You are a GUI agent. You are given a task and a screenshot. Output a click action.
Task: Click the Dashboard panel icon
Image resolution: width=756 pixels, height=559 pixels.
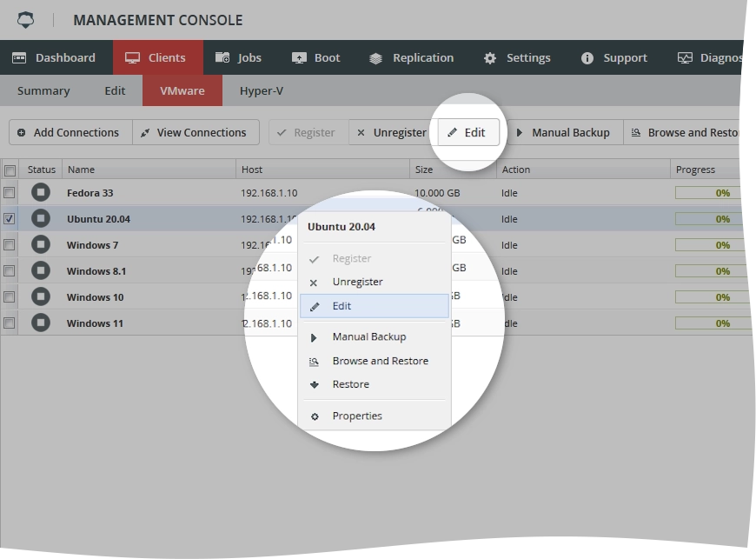19,58
